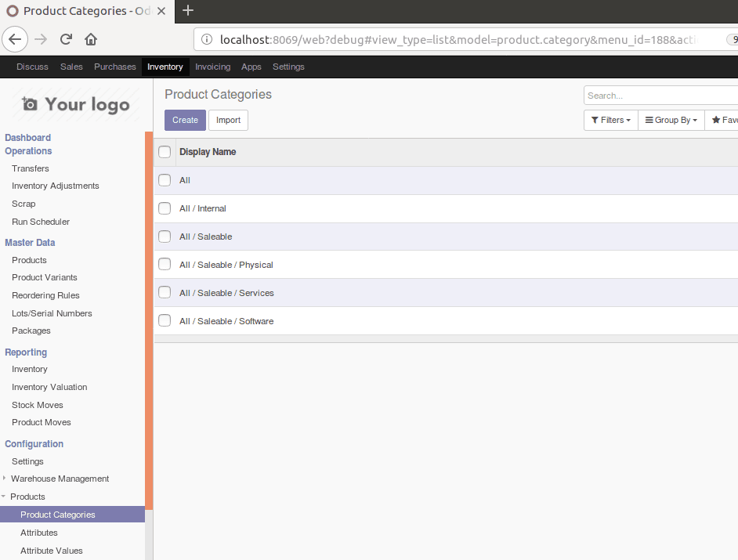Open Settings under Configuration
Image resolution: width=738 pixels, height=560 pixels.
coord(27,461)
